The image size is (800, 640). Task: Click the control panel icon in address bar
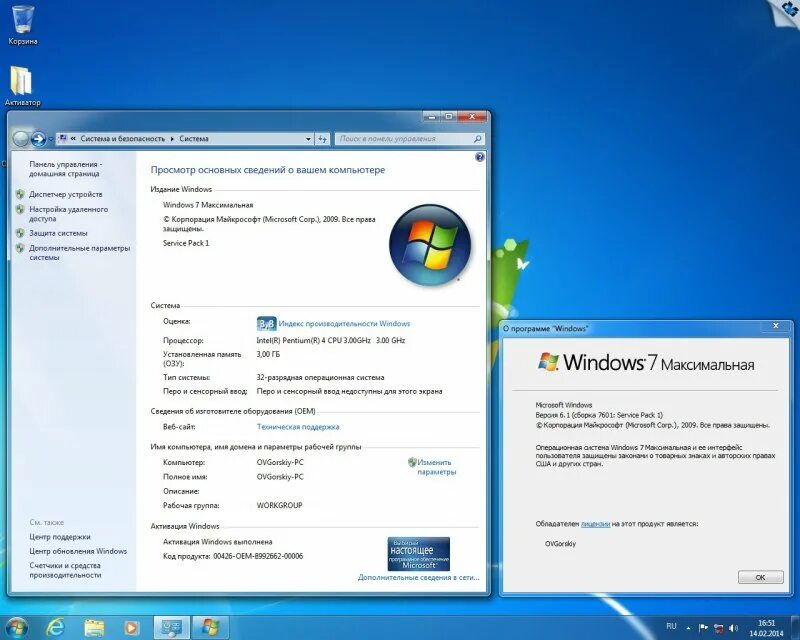(63, 138)
